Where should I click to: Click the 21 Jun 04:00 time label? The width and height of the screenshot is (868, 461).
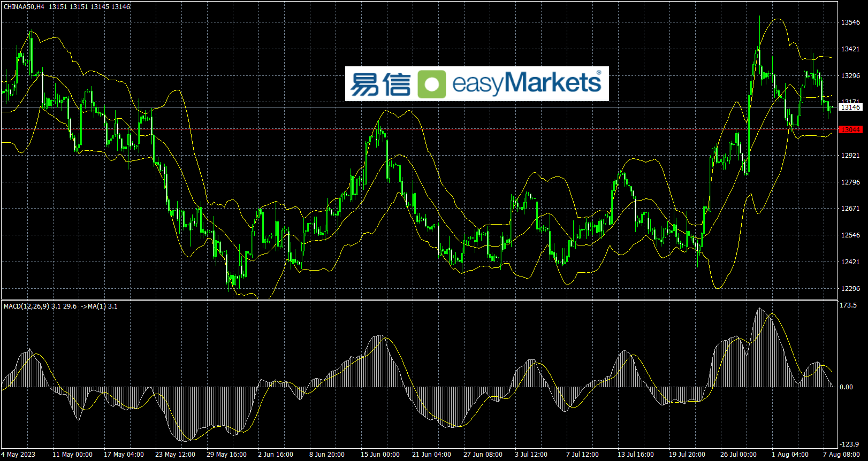tap(431, 455)
